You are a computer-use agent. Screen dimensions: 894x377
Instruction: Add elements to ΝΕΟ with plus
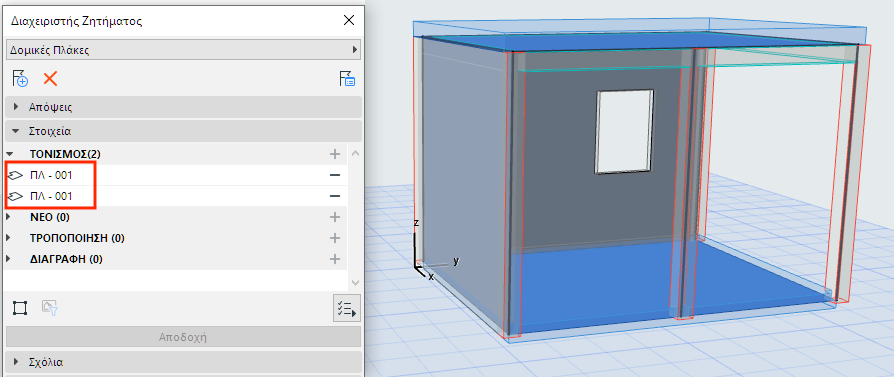click(x=335, y=217)
